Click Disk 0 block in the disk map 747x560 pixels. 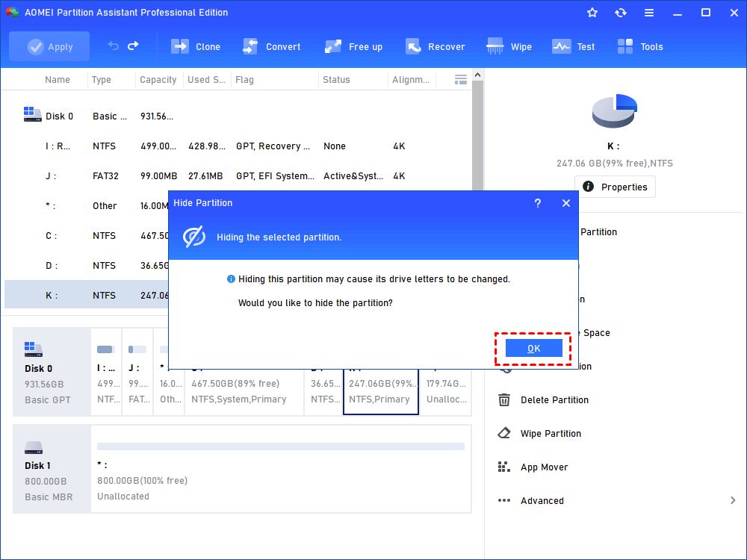pos(52,371)
